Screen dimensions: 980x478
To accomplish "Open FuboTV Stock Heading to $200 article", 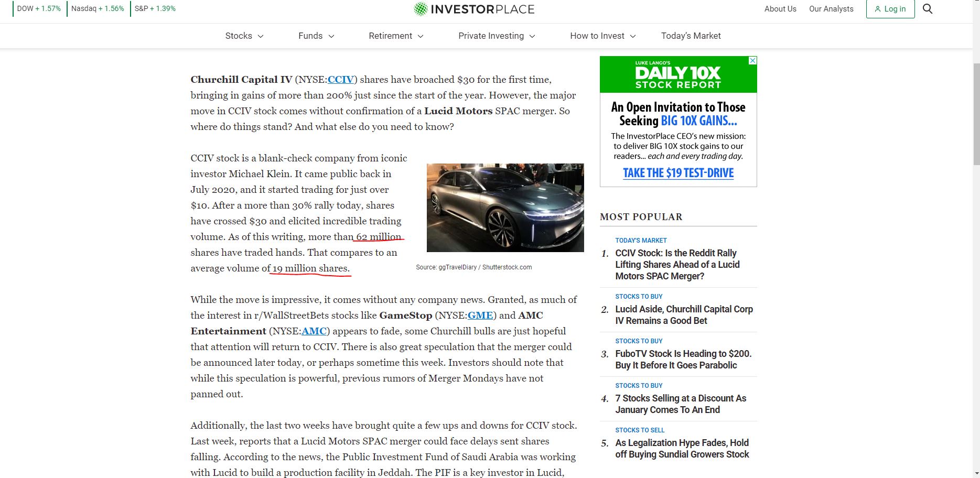I will (x=683, y=360).
